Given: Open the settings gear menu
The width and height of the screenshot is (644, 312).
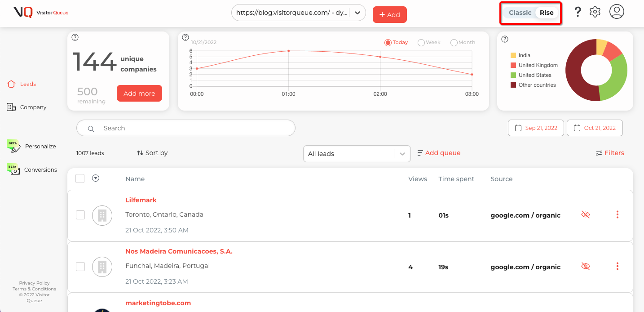Looking at the screenshot, I should (595, 12).
